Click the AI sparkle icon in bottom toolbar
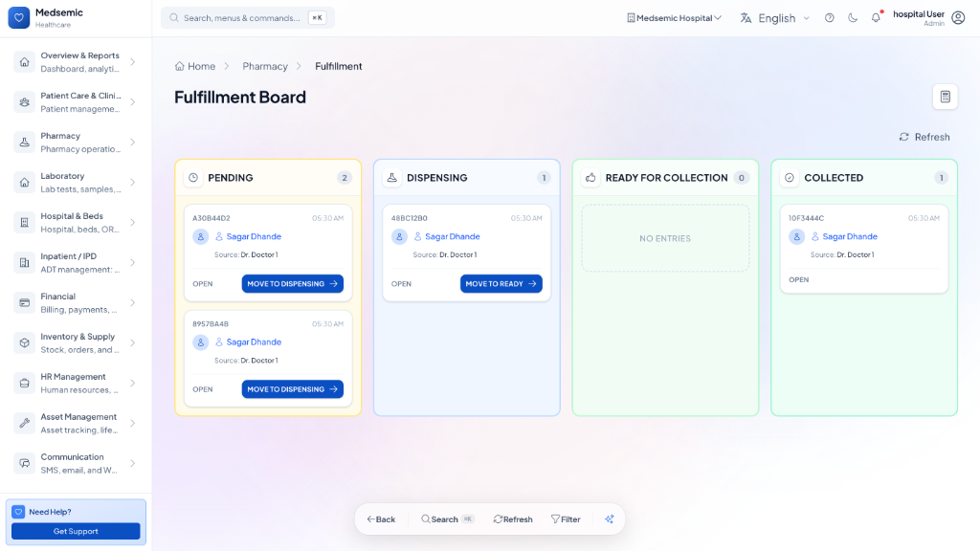Screen dimensions: 980x551 [x=609, y=519]
